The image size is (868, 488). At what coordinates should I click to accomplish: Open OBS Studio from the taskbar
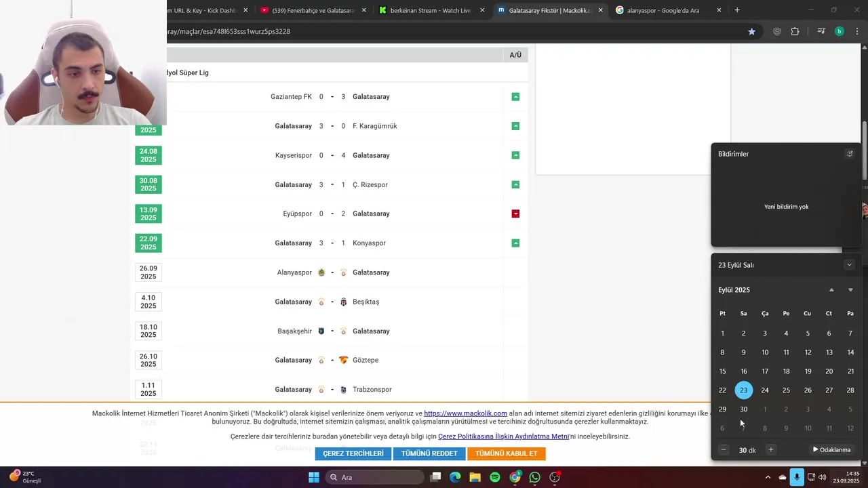pos(555,477)
